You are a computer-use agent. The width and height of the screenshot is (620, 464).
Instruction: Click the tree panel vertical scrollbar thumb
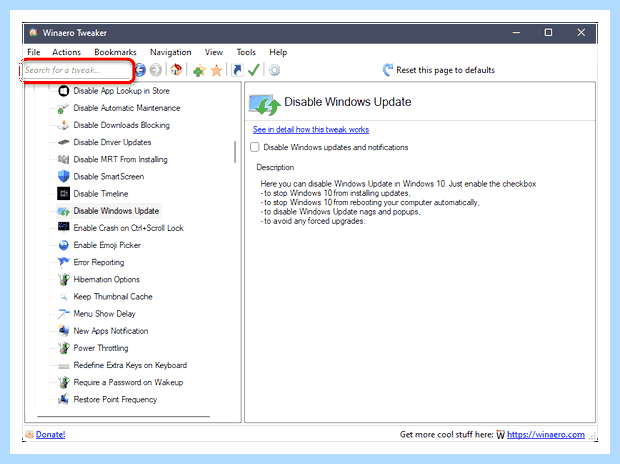click(x=235, y=152)
